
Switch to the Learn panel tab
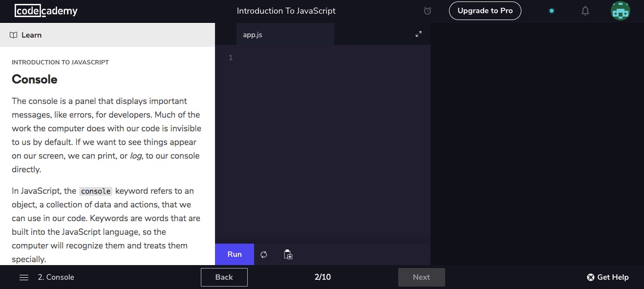[31, 35]
